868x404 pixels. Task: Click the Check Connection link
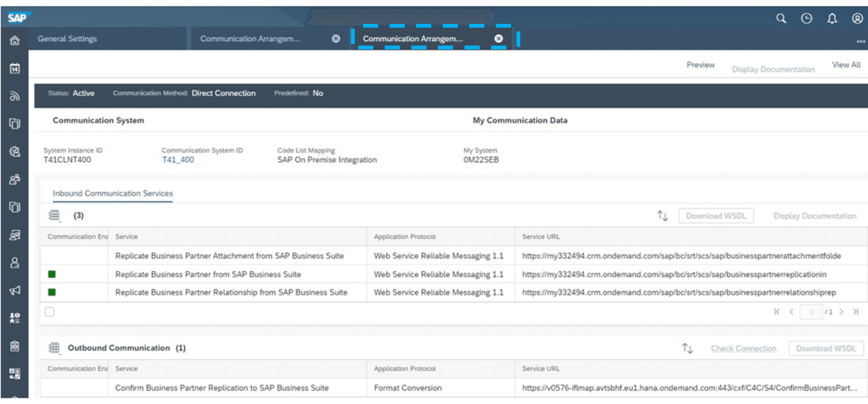744,349
